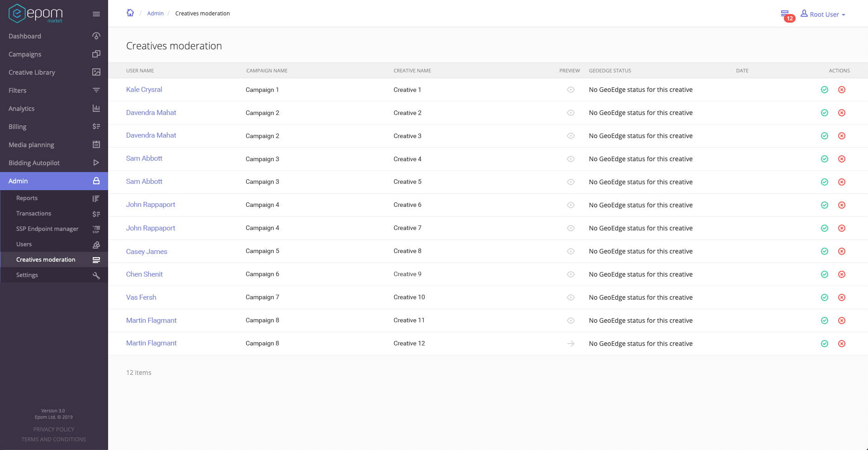The width and height of the screenshot is (868, 450).
Task: View Creative 9 using its eye icon
Action: coord(571,274)
